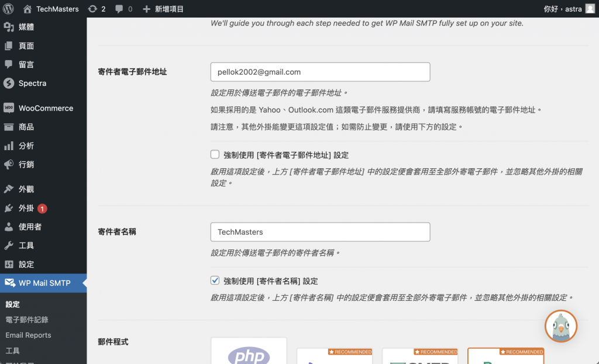
Task: Click the WooCommerce Woo icon
Action: 9,108
